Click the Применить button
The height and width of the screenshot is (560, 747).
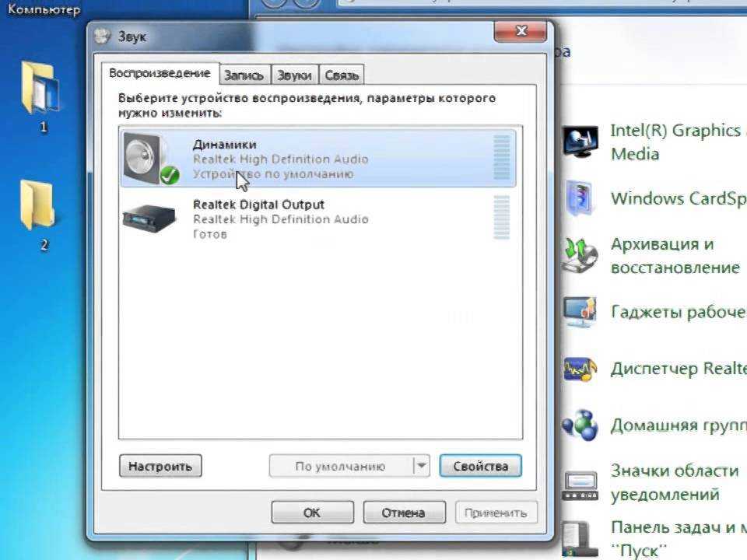(x=496, y=513)
